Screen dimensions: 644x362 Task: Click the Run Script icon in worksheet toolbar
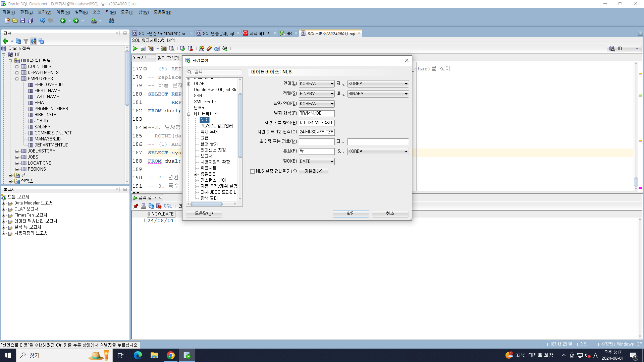(x=143, y=49)
